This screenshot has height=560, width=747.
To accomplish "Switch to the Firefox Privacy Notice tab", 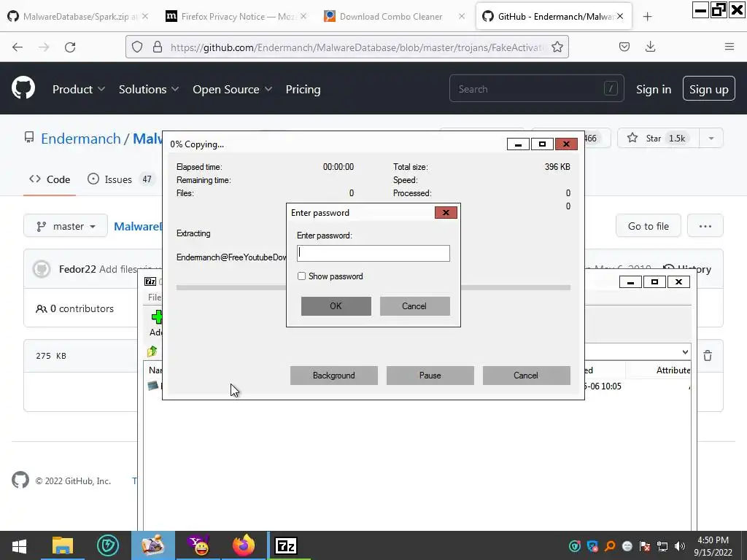I will pos(236,17).
